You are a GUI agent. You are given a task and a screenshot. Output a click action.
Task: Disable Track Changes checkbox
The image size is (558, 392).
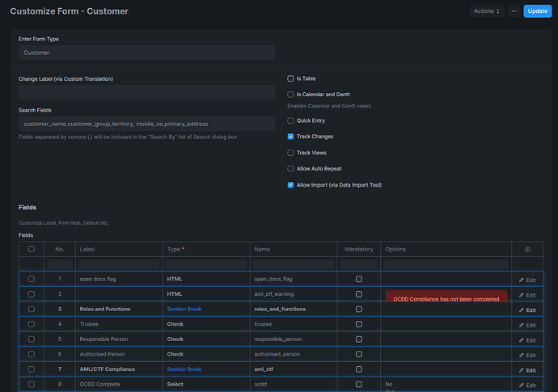290,137
